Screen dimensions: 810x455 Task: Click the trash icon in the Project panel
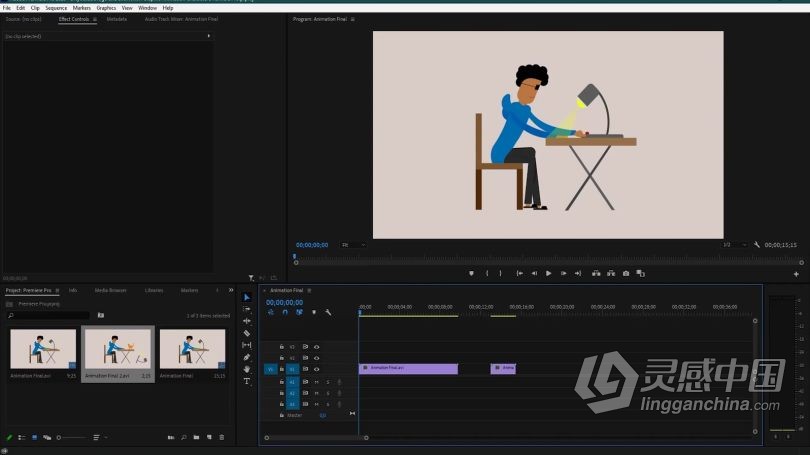[222, 437]
